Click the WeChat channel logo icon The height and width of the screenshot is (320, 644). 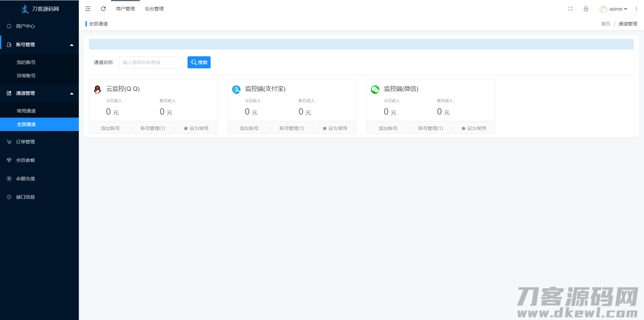[x=375, y=89]
